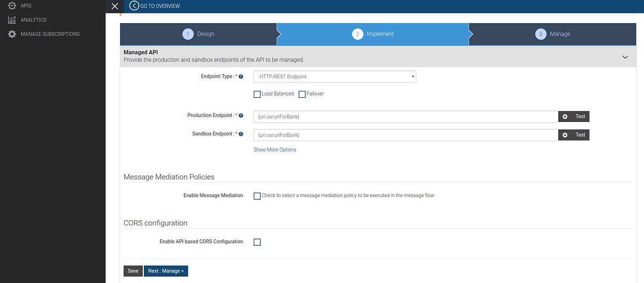Open Sandbox Endpoint advanced settings gear
The image size is (644, 283).
[565, 135]
